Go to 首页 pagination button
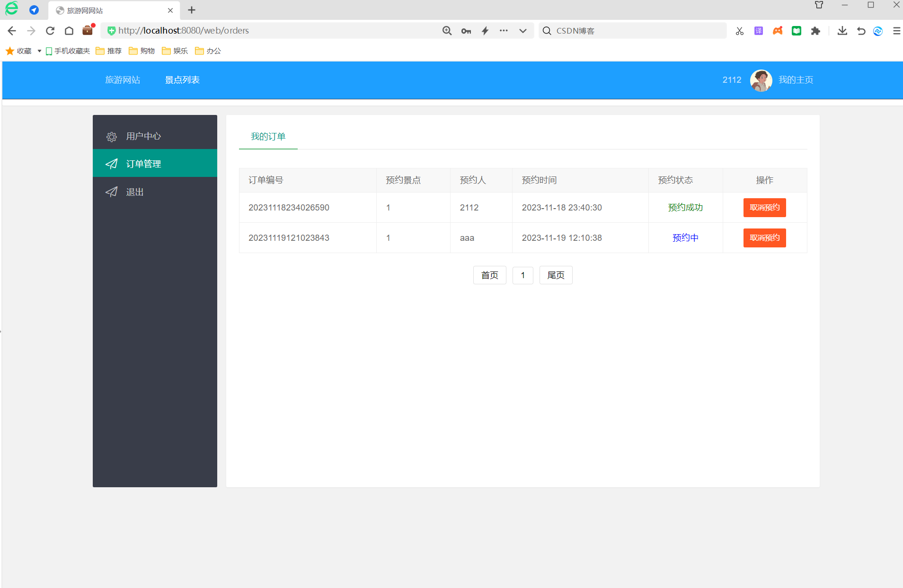 coord(489,275)
